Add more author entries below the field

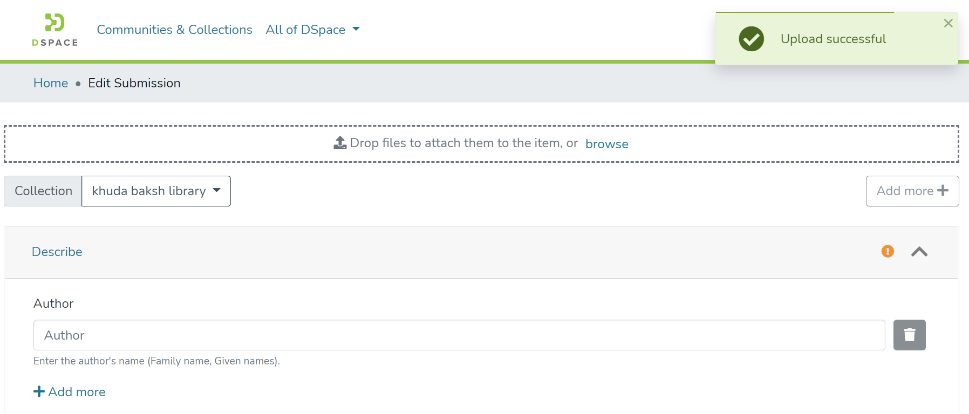tap(69, 392)
